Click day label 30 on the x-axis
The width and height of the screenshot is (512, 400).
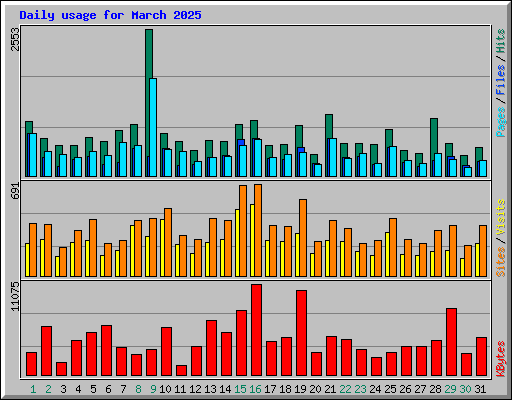(x=465, y=389)
